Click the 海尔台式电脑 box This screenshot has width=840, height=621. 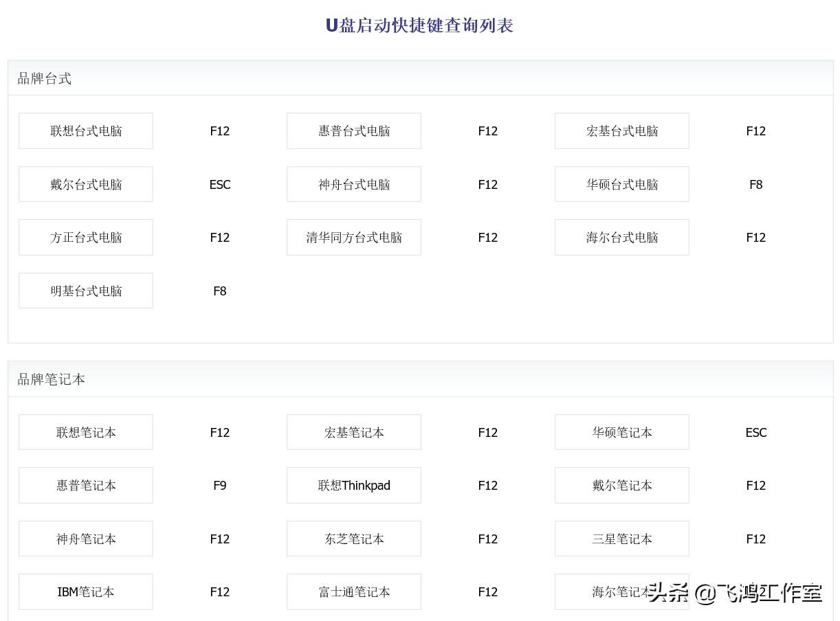click(x=621, y=237)
